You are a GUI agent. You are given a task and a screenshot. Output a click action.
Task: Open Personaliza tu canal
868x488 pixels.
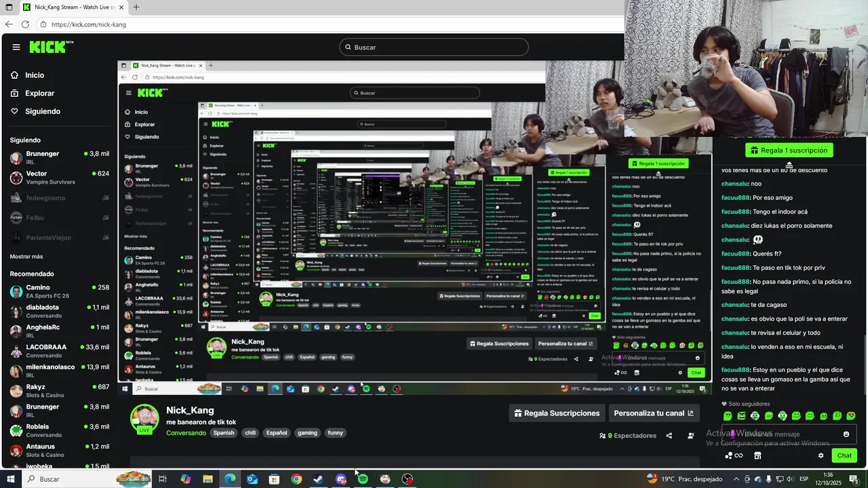(654, 413)
